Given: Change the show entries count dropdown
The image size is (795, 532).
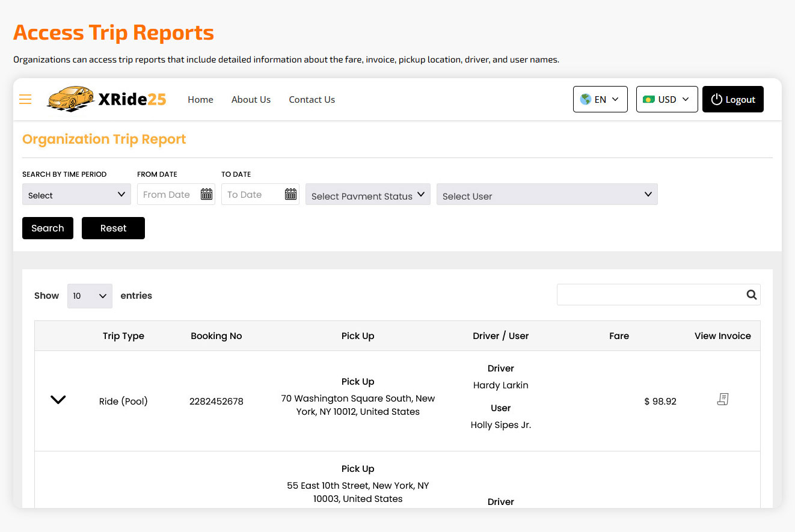Looking at the screenshot, I should click(90, 296).
